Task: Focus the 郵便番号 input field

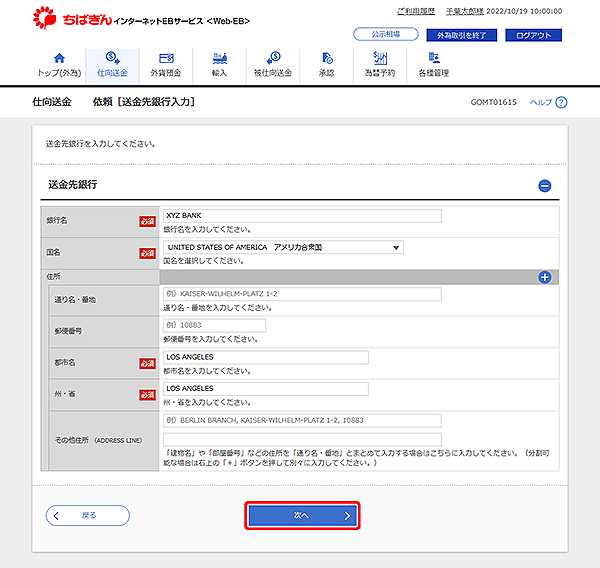Action: coord(214,325)
